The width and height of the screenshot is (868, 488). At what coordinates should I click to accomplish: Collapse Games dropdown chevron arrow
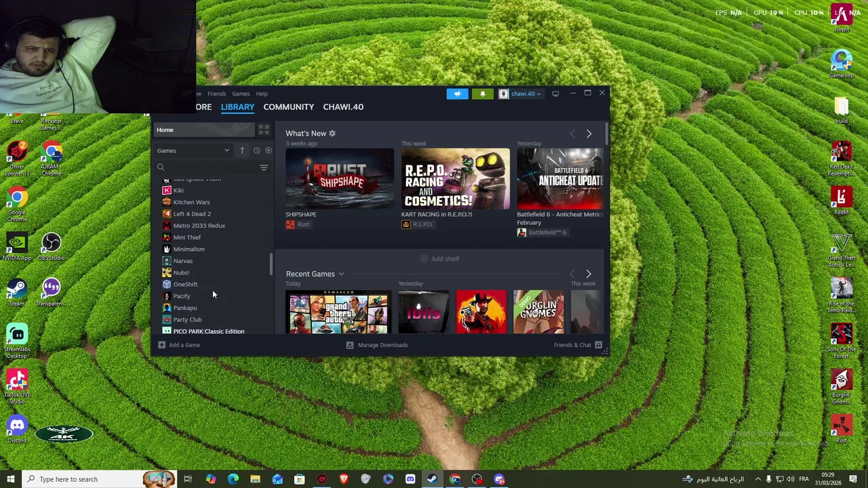tap(226, 150)
